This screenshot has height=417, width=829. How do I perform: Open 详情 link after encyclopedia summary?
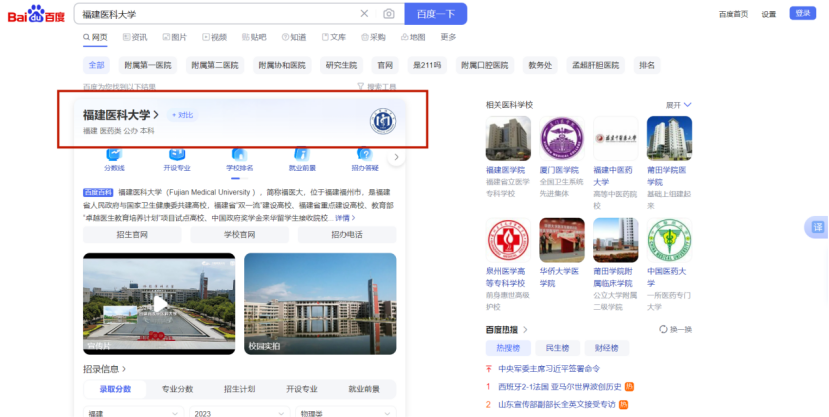click(345, 218)
